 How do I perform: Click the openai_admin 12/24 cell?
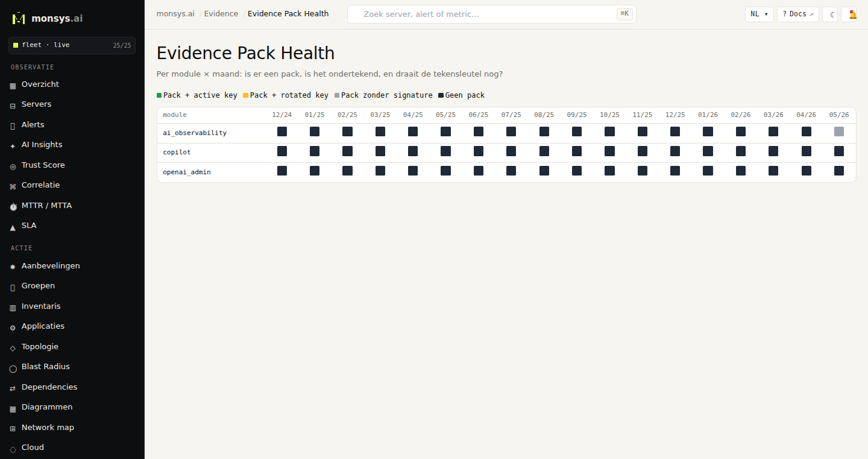tap(282, 171)
